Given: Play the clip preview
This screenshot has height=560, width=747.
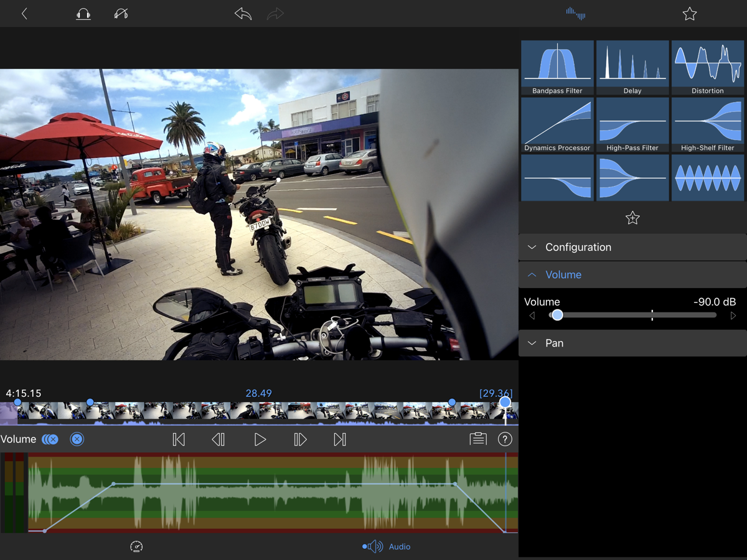Looking at the screenshot, I should pyautogui.click(x=260, y=439).
